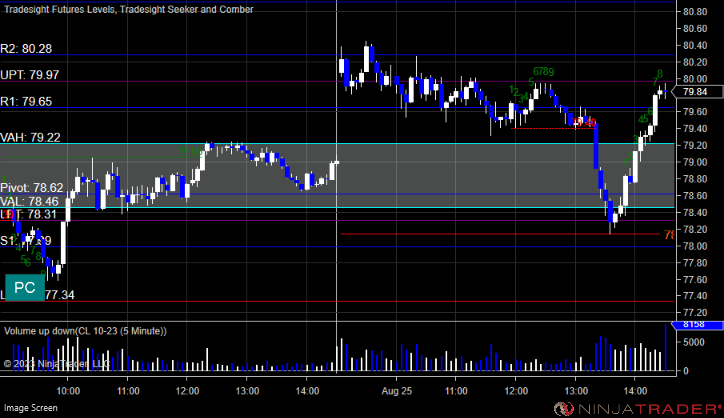Click the R1: 79.65 level label
724x418 pixels.
click(x=26, y=102)
